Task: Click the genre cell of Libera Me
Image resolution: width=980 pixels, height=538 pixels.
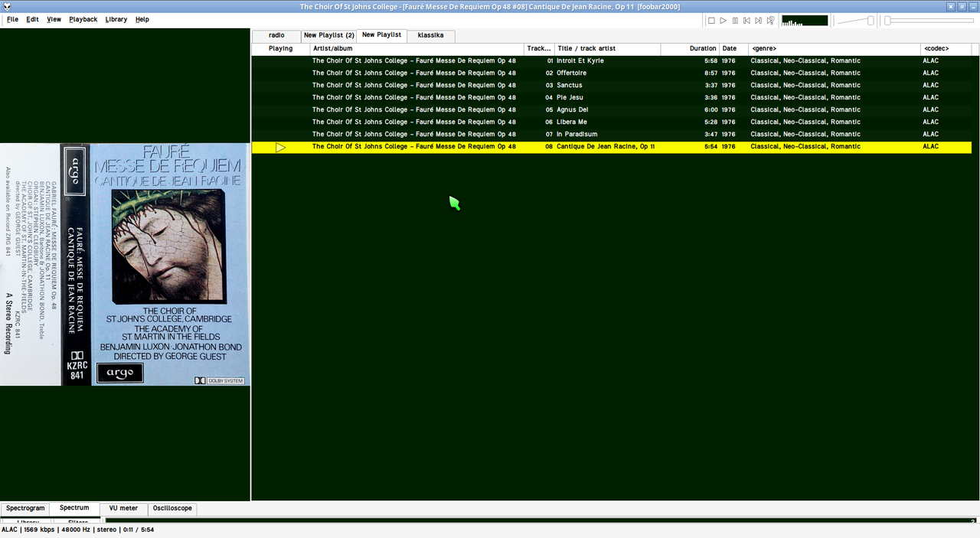Action: pyautogui.click(x=805, y=122)
